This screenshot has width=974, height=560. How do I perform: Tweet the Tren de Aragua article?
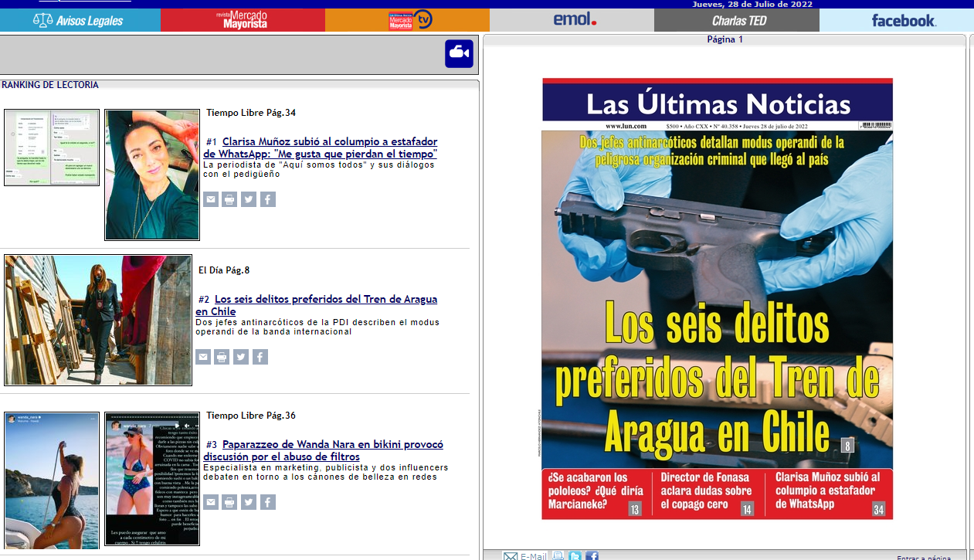pos(241,357)
